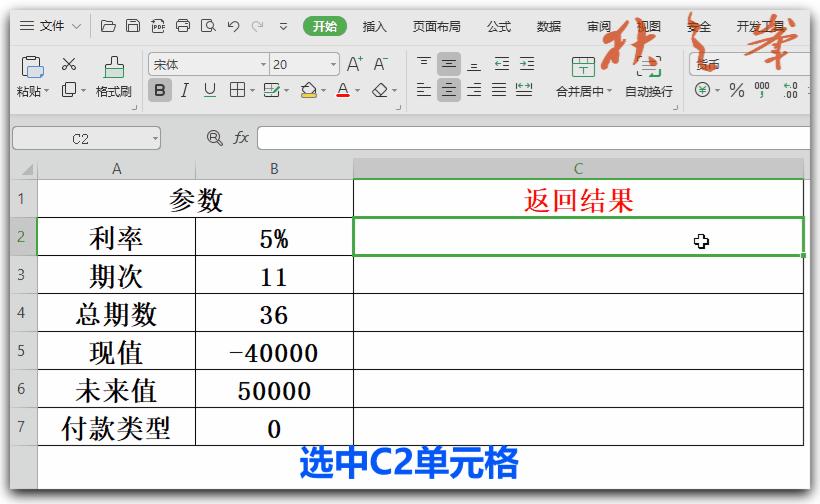Screen dimensions: 820x504
Task: Click the cell Borders icon
Action: pyautogui.click(x=237, y=90)
